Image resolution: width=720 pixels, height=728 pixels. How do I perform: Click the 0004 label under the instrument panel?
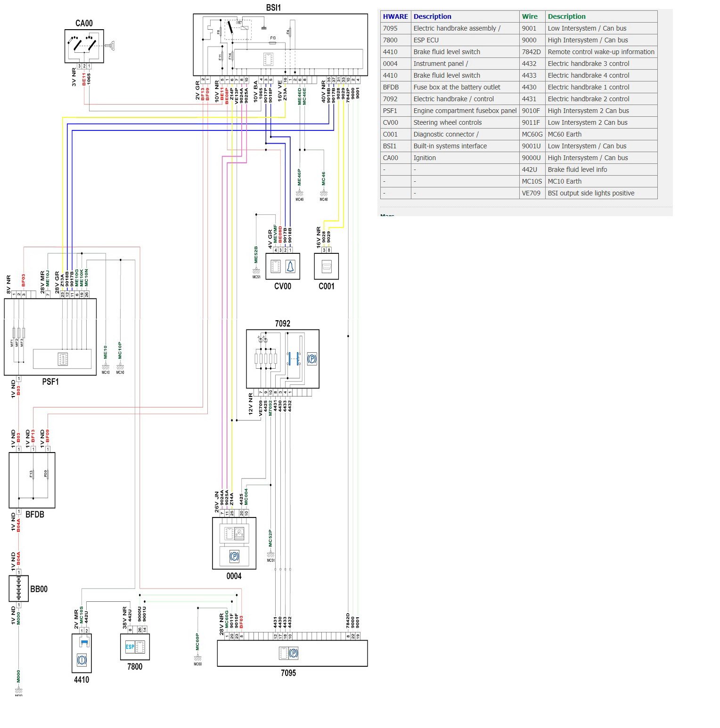[x=234, y=576]
